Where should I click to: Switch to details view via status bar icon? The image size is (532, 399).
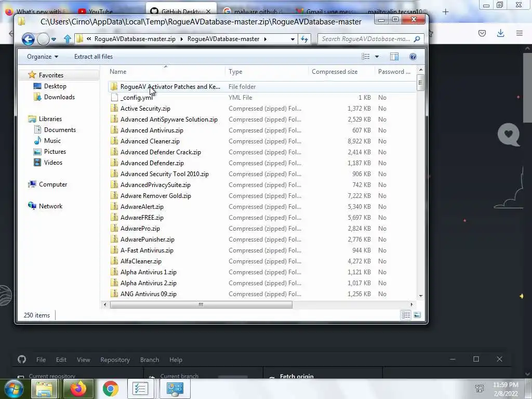click(406, 315)
